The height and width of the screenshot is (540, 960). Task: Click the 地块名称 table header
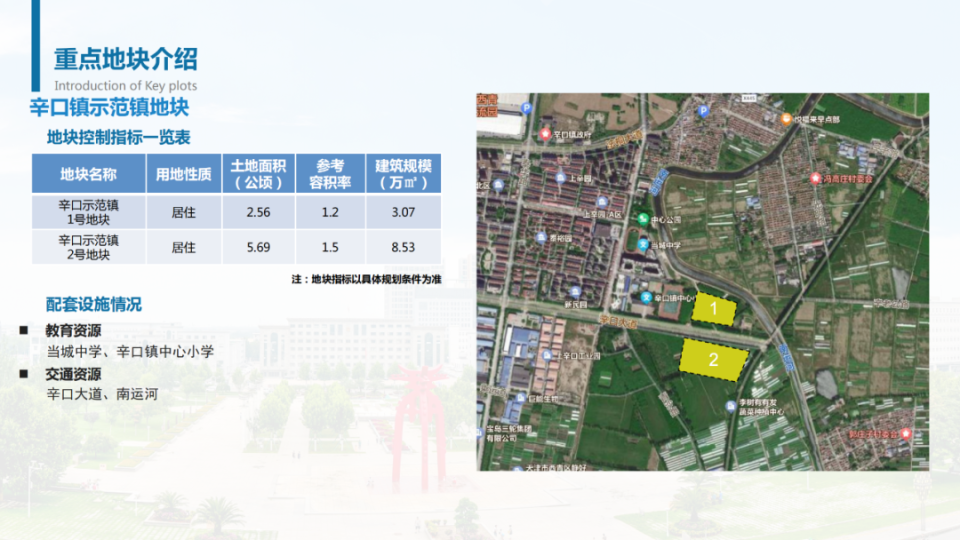pyautogui.click(x=89, y=174)
